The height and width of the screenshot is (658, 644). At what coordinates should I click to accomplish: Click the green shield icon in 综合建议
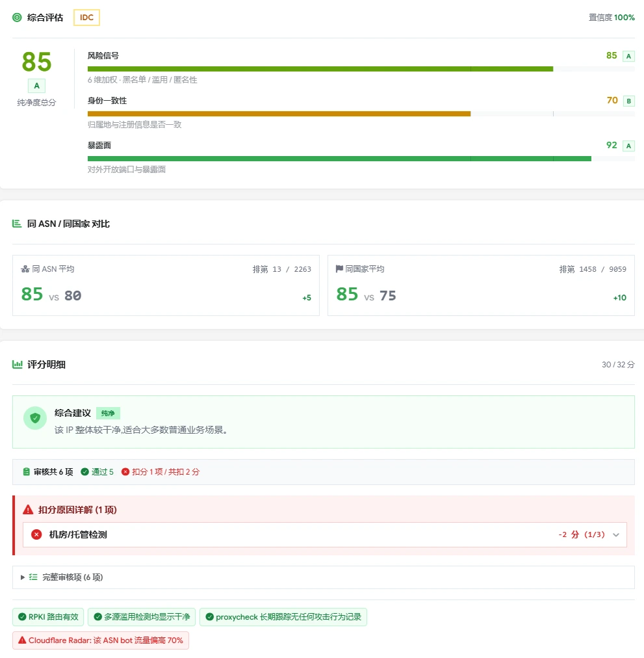tap(35, 418)
